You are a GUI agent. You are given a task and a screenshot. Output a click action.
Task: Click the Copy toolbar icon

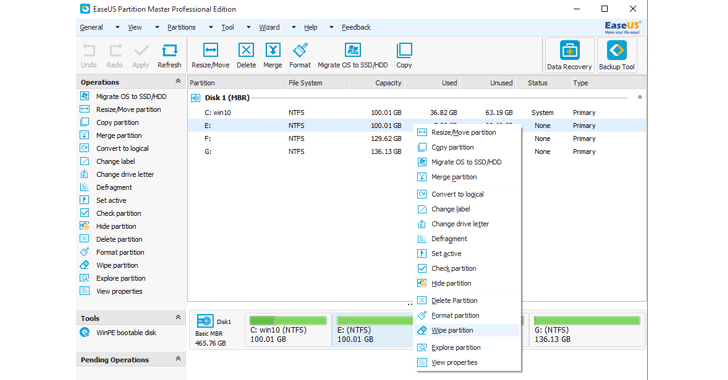(404, 55)
